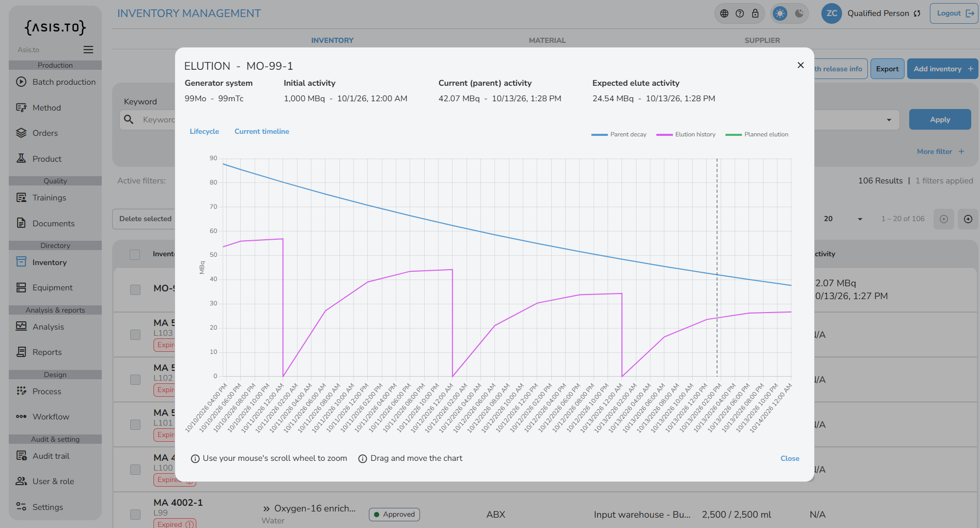Open Batch production in sidebar
980x528 pixels.
55,82
